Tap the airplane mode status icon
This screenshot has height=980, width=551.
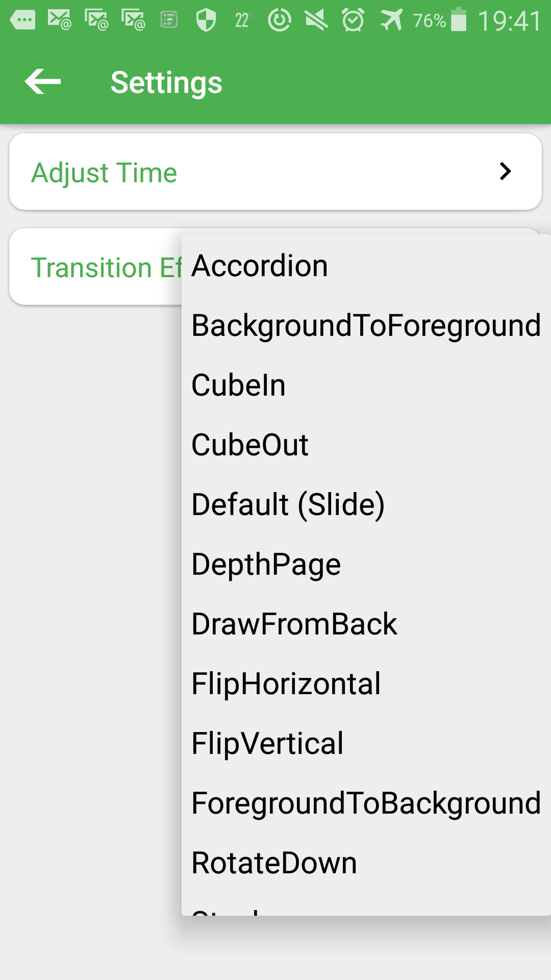(391, 20)
